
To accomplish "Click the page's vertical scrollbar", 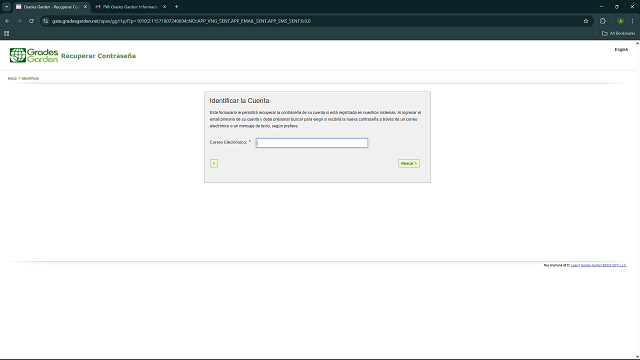I will [637, 200].
